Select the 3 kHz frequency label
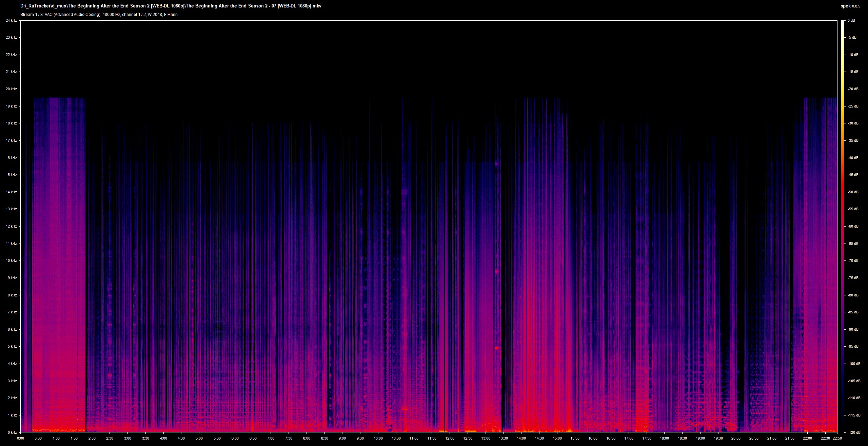The height and width of the screenshot is (446, 868). click(12, 381)
